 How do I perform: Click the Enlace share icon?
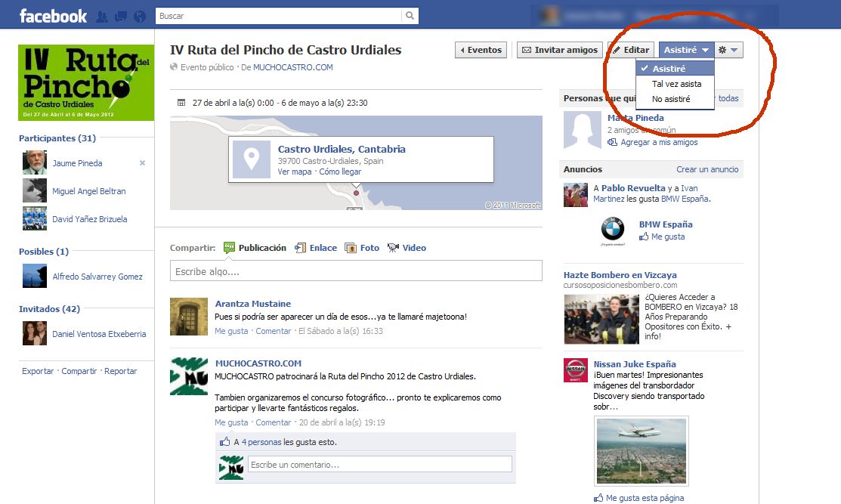pyautogui.click(x=301, y=248)
